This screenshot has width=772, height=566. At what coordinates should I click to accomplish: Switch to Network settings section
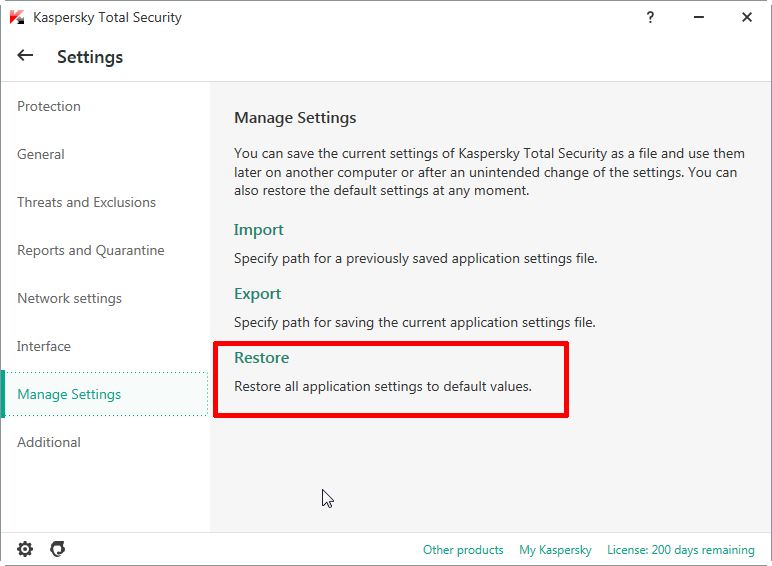click(x=69, y=298)
